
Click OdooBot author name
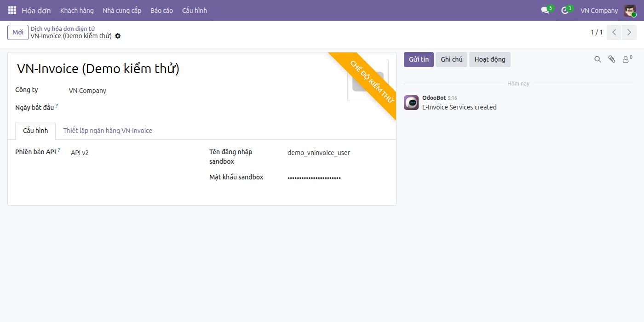tap(434, 98)
